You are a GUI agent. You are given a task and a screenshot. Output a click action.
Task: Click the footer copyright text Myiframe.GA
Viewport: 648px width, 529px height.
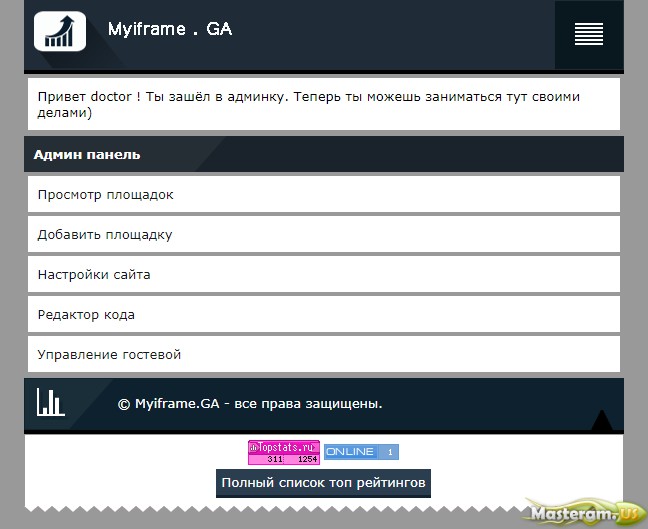[x=250, y=404]
